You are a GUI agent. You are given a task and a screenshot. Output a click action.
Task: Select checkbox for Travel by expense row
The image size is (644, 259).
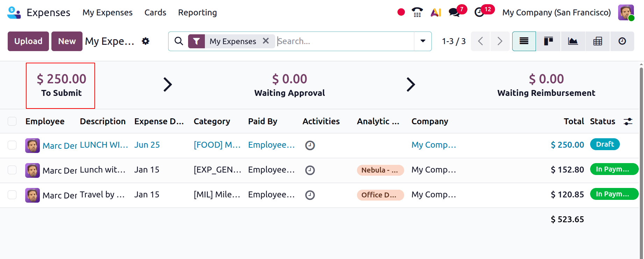coord(12,195)
